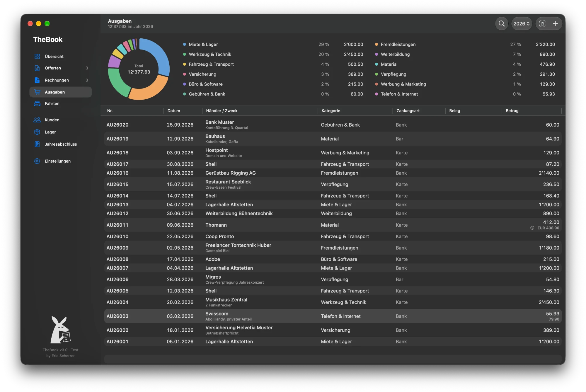Select row AU26001 Lagerhalle Altstetten
The image size is (586, 392).
click(333, 342)
